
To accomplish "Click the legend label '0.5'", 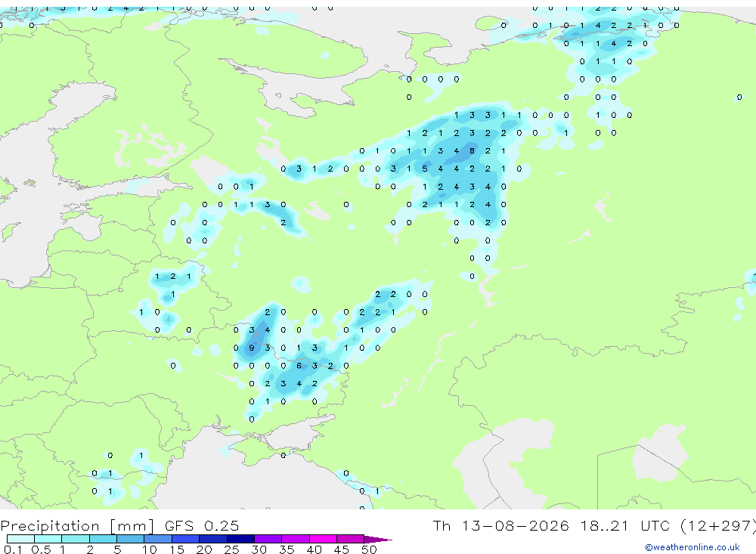I will coord(41,549).
